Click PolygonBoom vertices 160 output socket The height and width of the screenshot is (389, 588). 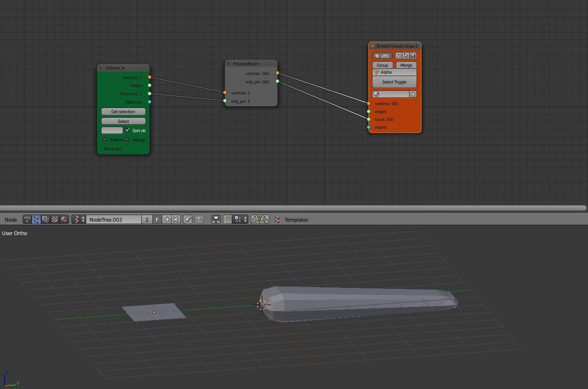(x=277, y=73)
